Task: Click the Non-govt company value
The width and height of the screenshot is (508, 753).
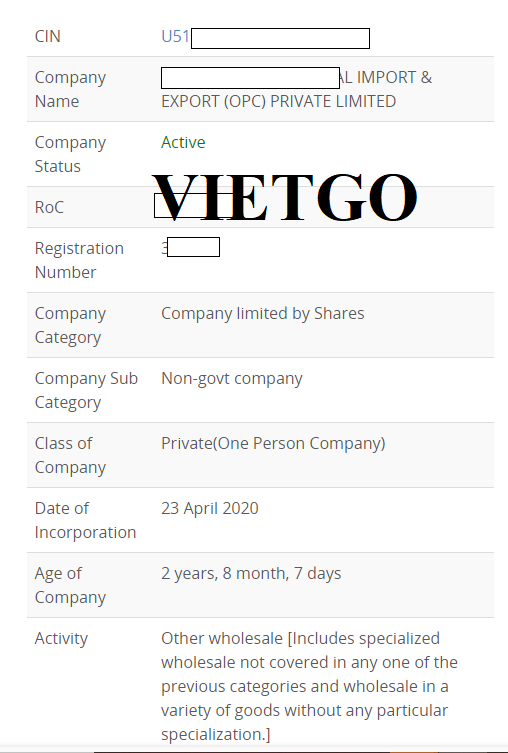Action: [232, 378]
